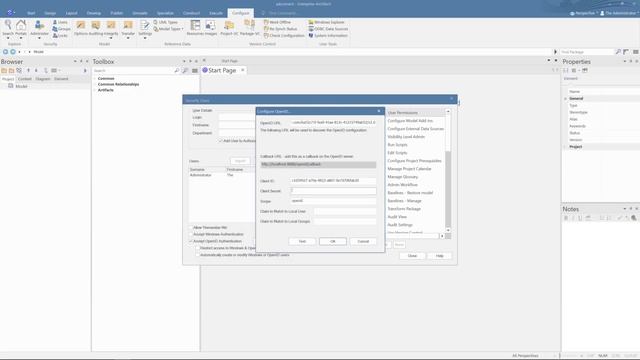Open the Integrity check icon
This screenshot has width=640, height=360.
click(111, 28)
